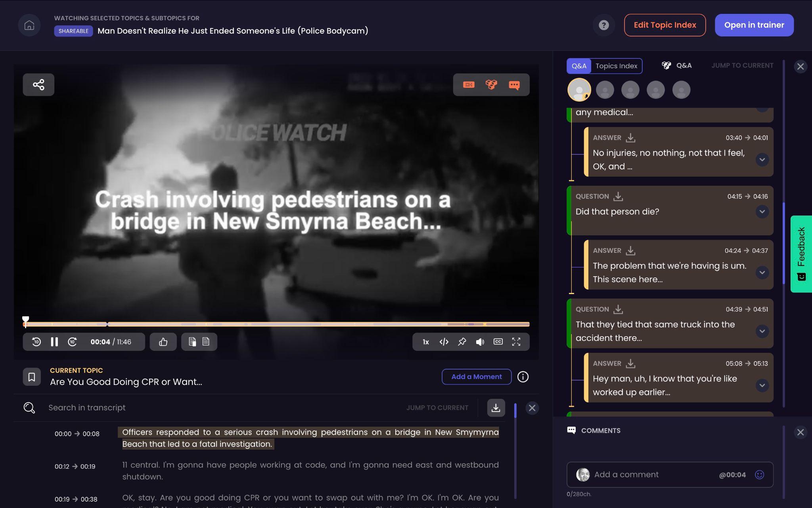Open embed code icon
The height and width of the screenshot is (508, 812).
444,342
